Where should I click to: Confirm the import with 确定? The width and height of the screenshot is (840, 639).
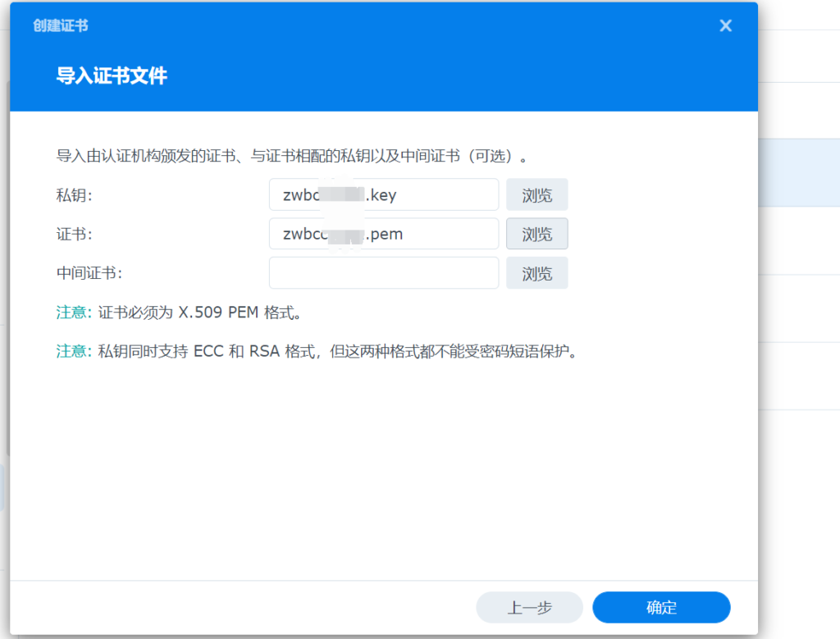click(660, 608)
